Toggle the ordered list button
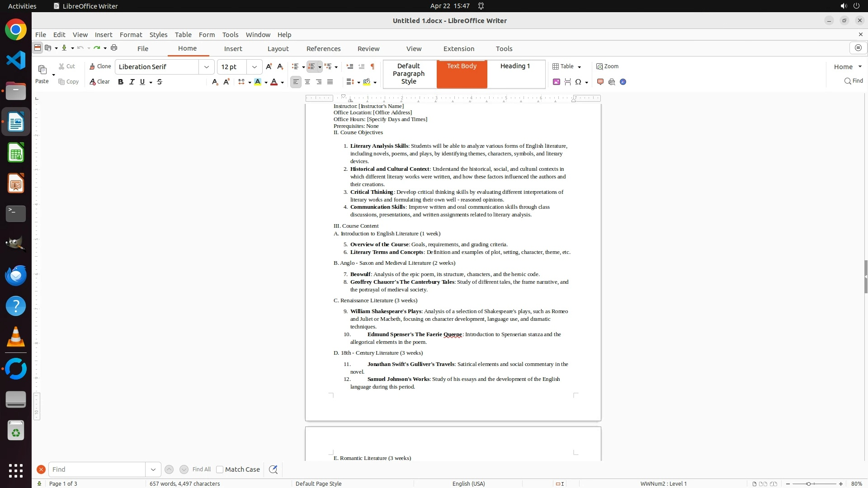 (x=311, y=66)
